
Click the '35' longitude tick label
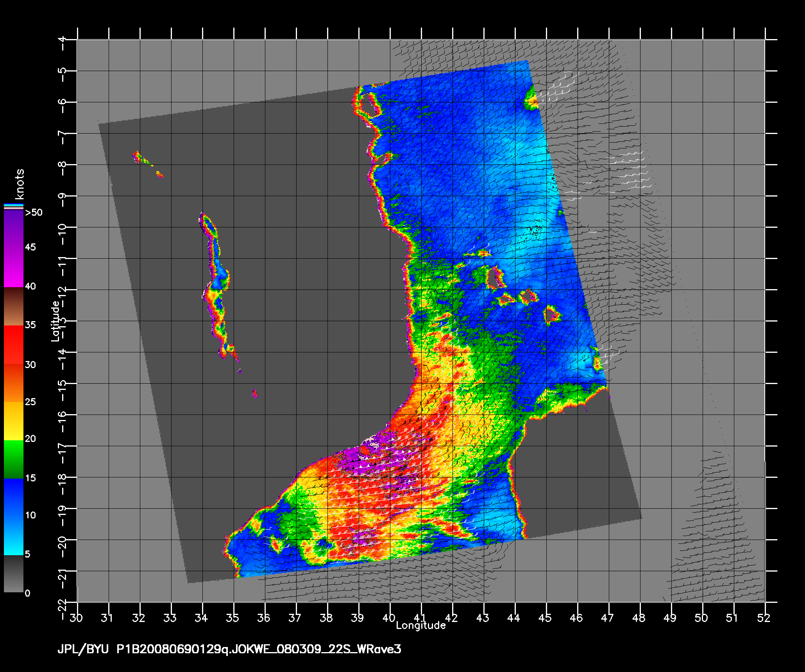(233, 618)
